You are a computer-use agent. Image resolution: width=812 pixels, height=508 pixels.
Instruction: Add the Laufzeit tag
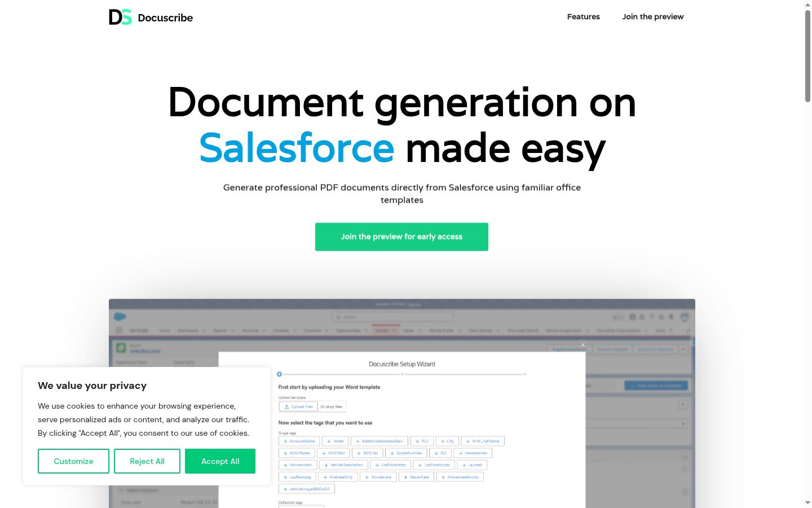[472, 465]
